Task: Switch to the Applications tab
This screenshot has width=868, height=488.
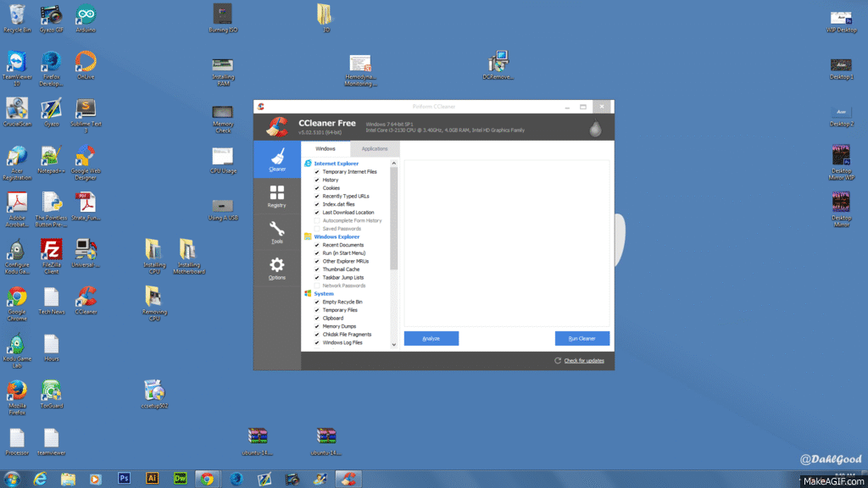Action: pyautogui.click(x=375, y=149)
